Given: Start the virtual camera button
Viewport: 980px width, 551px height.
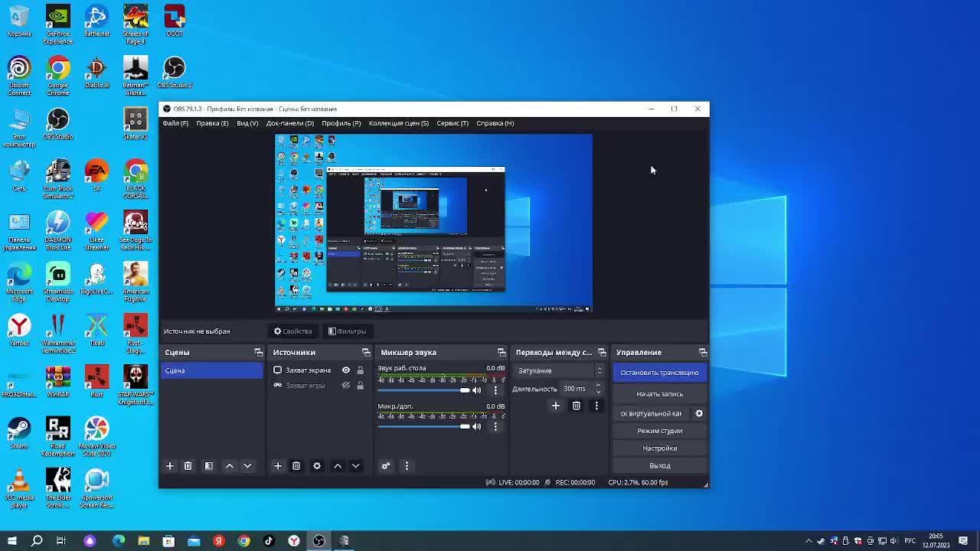Looking at the screenshot, I should tap(651, 413).
